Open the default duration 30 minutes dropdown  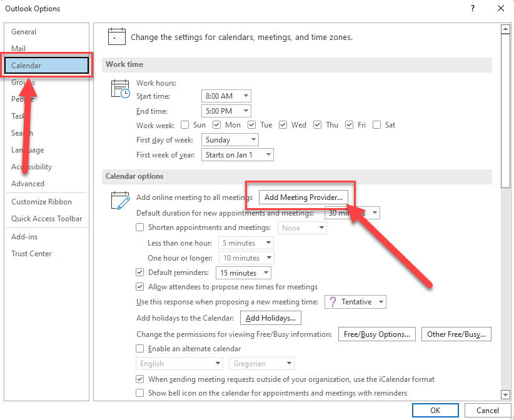[x=352, y=213]
